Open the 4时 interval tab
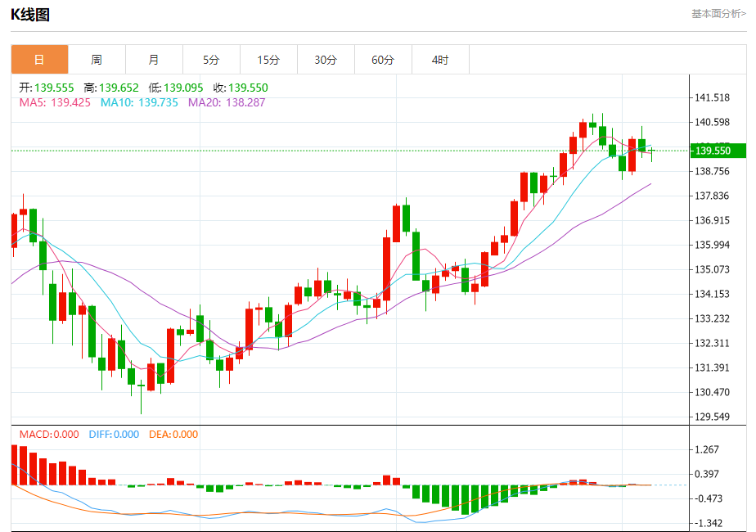This screenshot has width=756, height=532. click(441, 60)
